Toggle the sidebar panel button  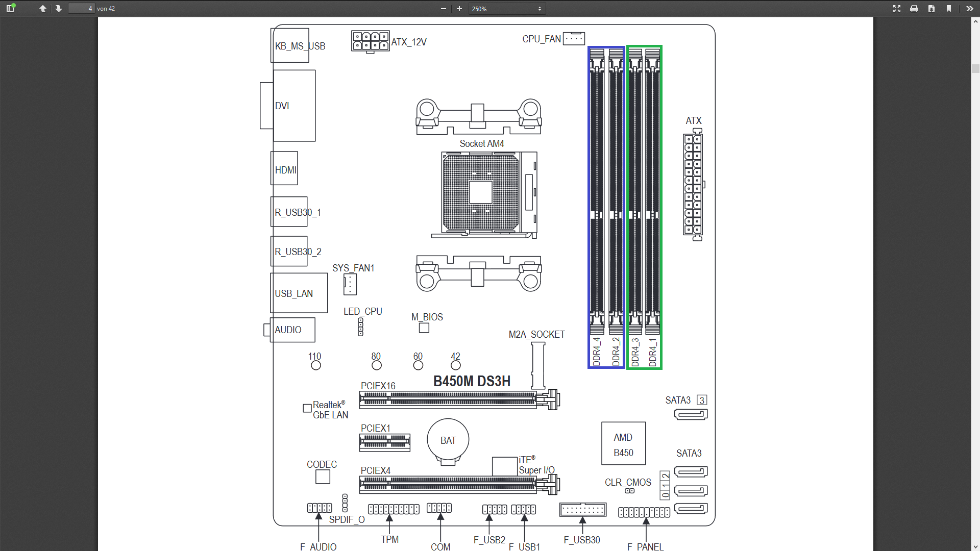click(x=10, y=8)
